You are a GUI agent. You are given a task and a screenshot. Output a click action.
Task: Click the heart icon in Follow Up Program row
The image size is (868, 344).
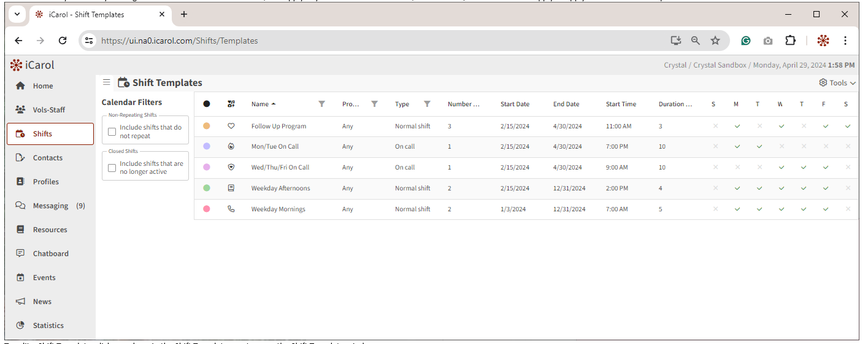(x=231, y=126)
